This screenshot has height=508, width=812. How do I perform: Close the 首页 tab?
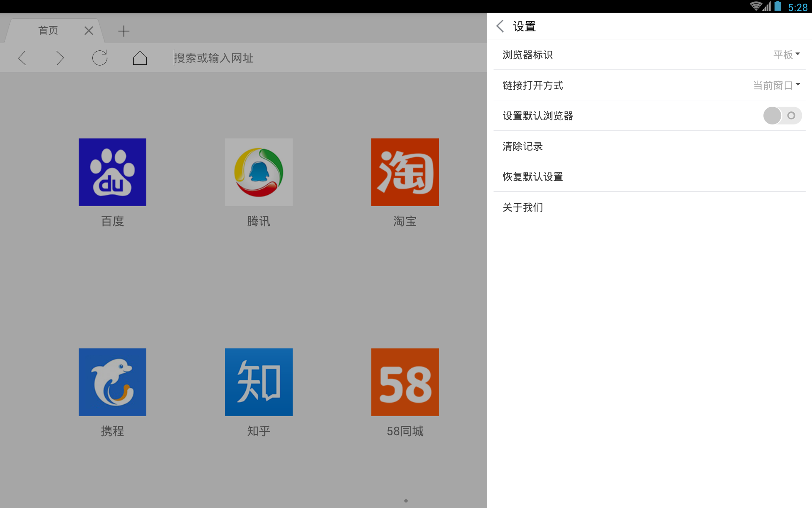(89, 30)
